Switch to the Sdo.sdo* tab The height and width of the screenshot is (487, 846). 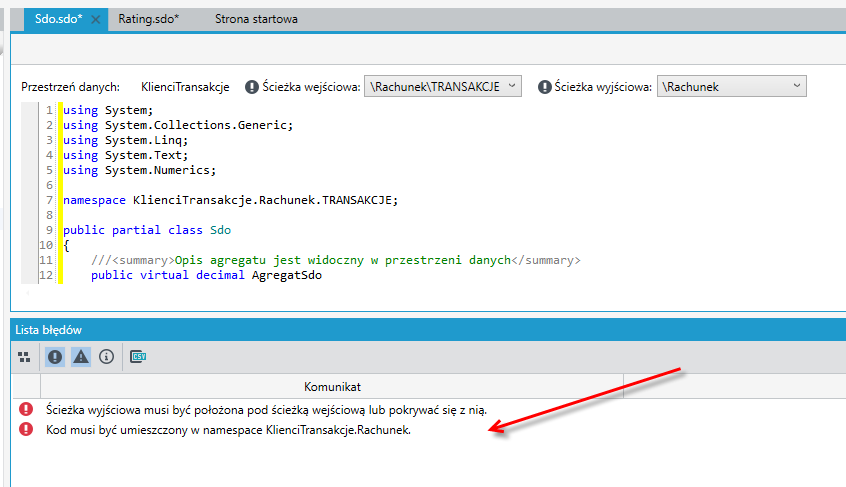[x=58, y=19]
